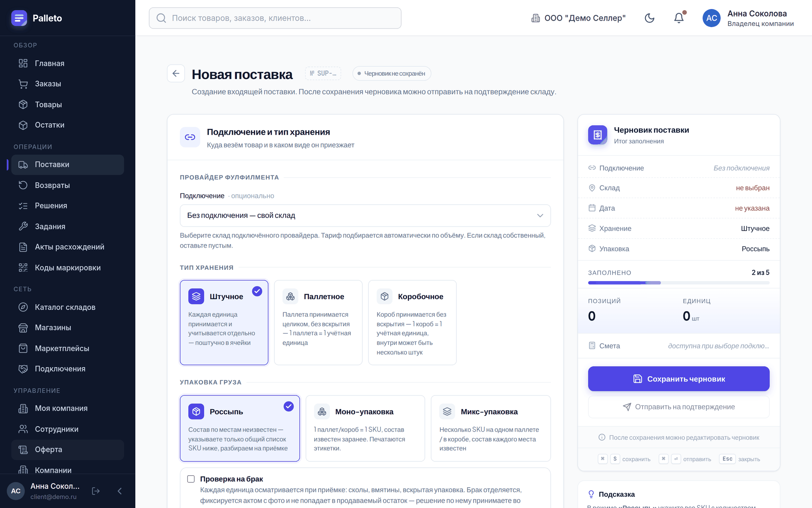Open Каталог складов in sidebar
The width and height of the screenshot is (812, 508).
coord(68,307)
